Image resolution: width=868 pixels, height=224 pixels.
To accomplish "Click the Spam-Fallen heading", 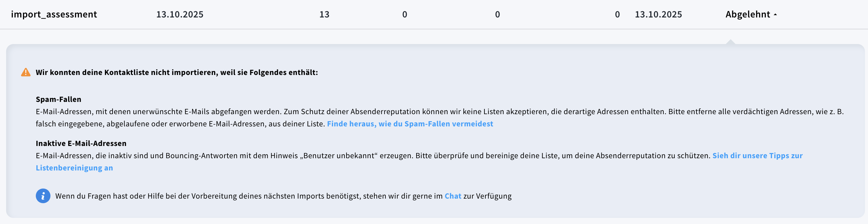I will (x=58, y=99).
